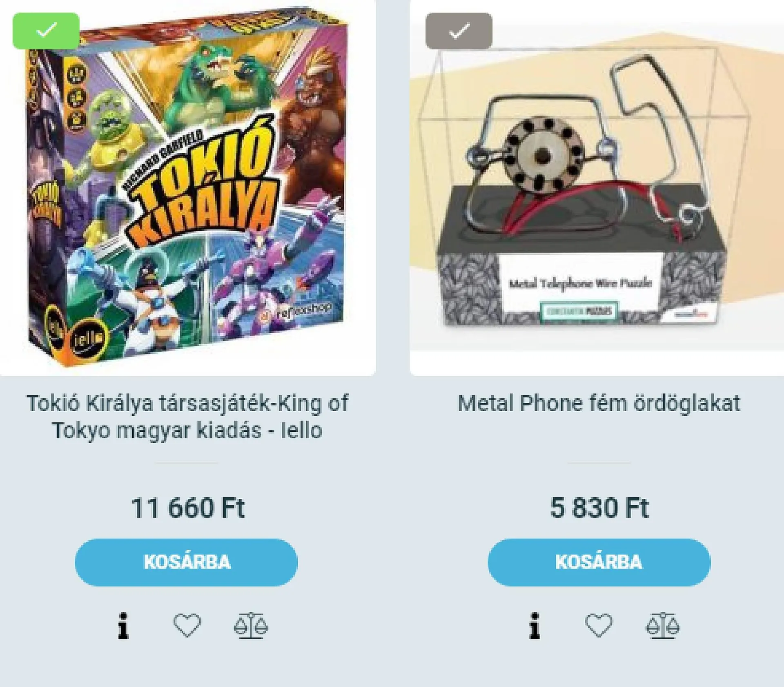Compare Tokió Királya using the scales icon
Screen dimensions: 784x687
click(251, 625)
